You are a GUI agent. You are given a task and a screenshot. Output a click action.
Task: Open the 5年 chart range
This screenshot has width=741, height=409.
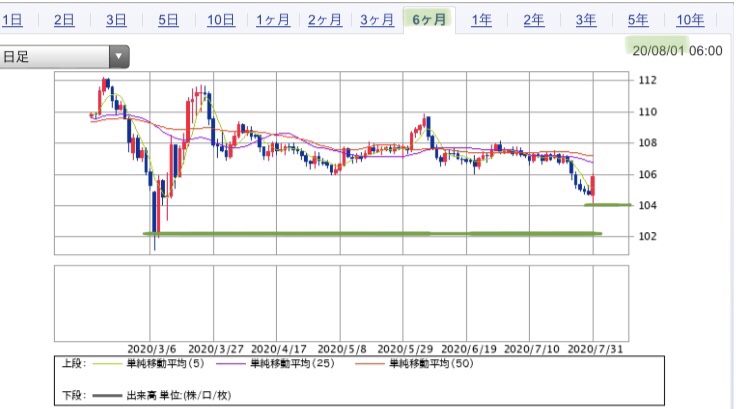point(638,20)
